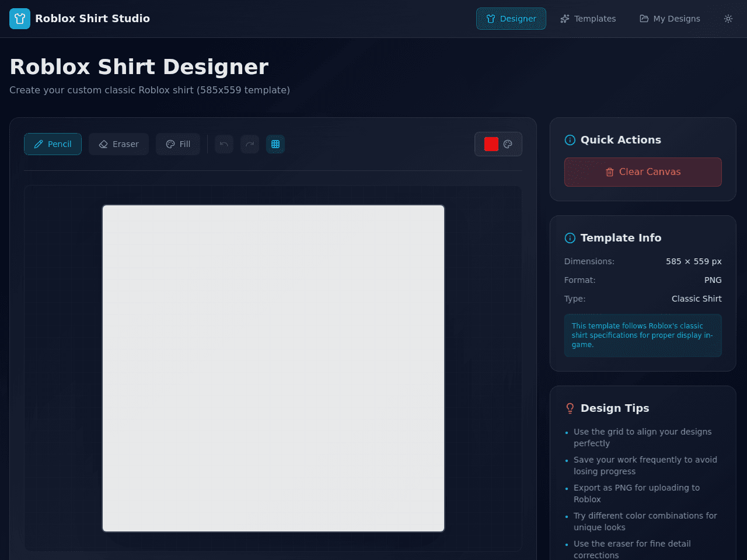Click the template specifications note box

click(x=643, y=335)
